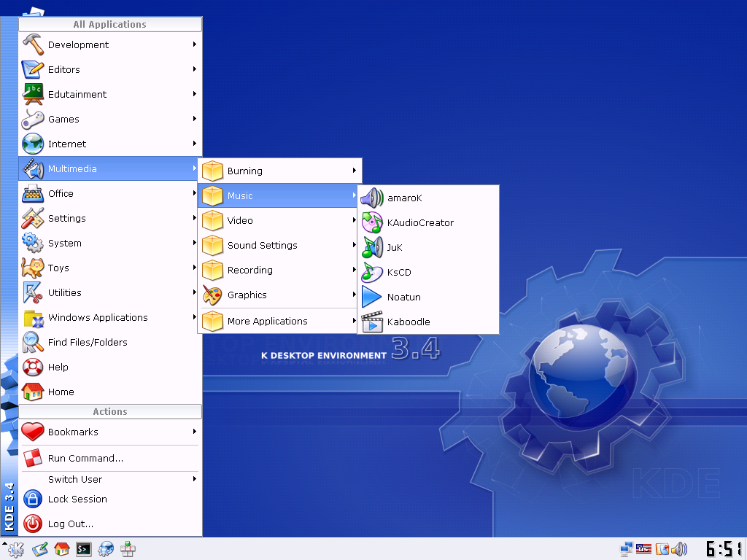Viewport: 747px width, 560px height.
Task: Click the Edutainment chalkboard icon
Action: click(33, 94)
